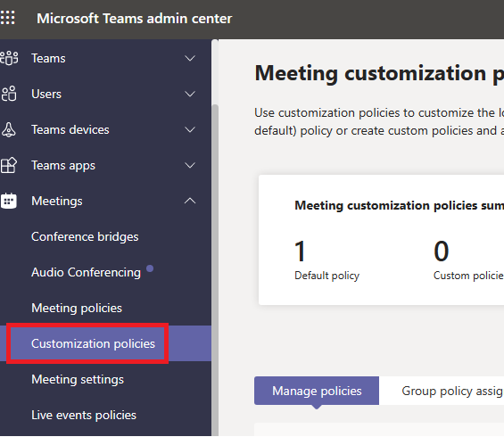
Task: Click the Meetings calendar icon
Action: point(9,201)
